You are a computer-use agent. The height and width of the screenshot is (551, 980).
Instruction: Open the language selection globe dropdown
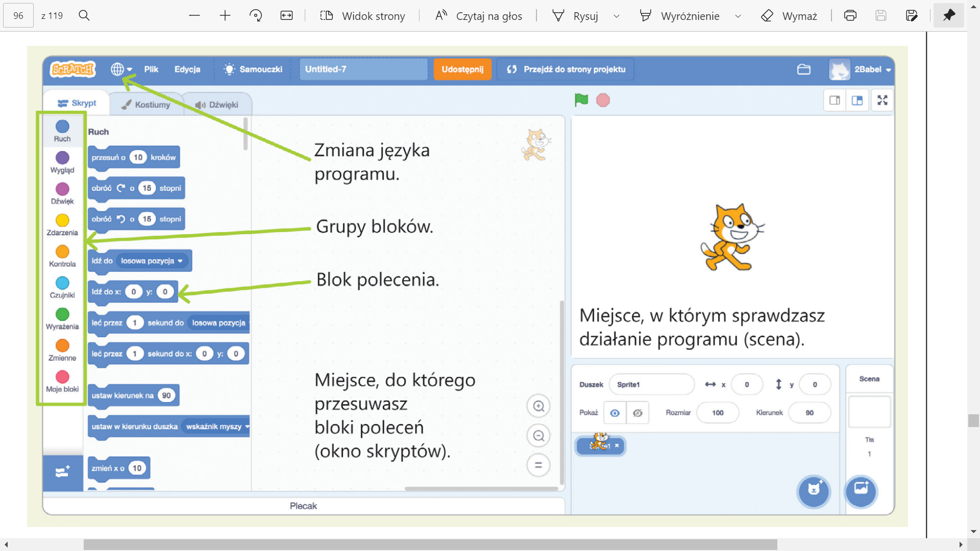point(121,69)
